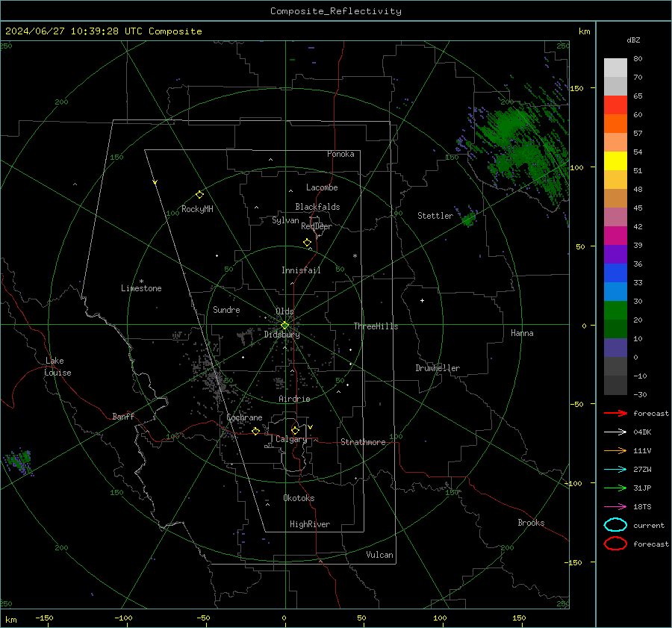Click the Innisfail city label
The height and width of the screenshot is (628, 672).
pyautogui.click(x=301, y=270)
